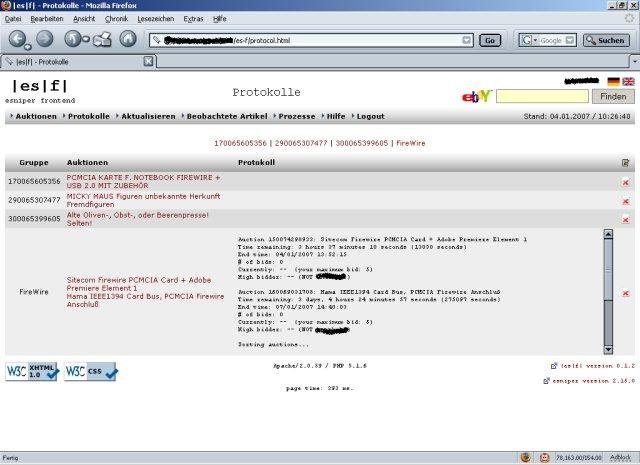Open the Hilfe menu in menu bar
This screenshot has width=640, height=465.
(220, 19)
